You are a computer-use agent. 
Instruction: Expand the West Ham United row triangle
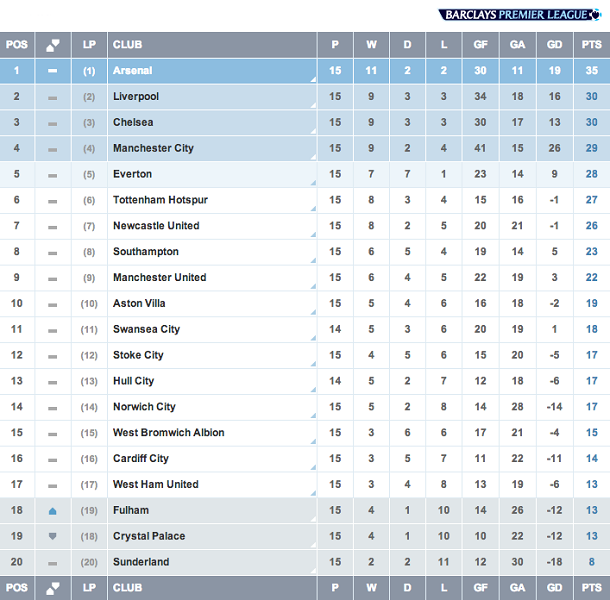(313, 493)
